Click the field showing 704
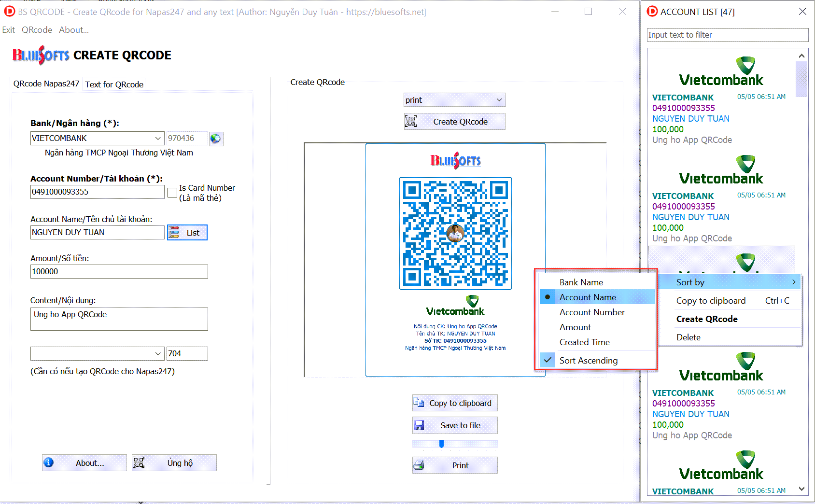The width and height of the screenshot is (815, 504). (x=187, y=353)
